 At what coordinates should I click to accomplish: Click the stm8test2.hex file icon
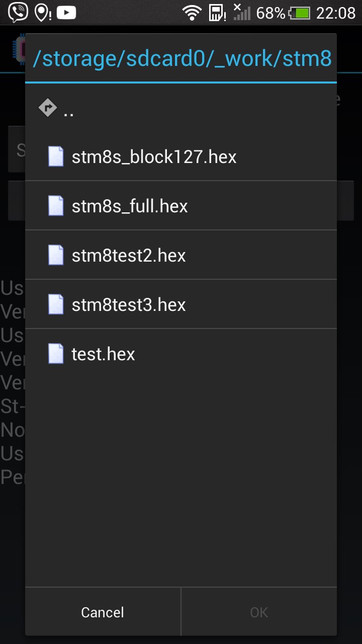pos(56,255)
